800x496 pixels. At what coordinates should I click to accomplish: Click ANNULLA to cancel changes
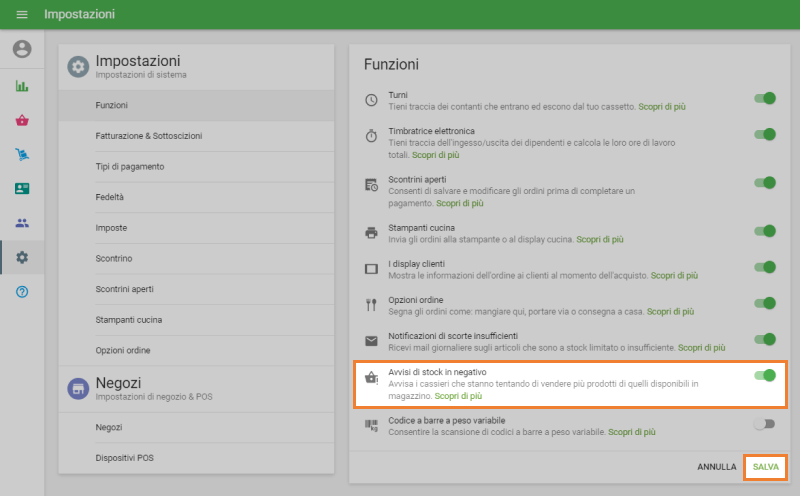pos(716,467)
